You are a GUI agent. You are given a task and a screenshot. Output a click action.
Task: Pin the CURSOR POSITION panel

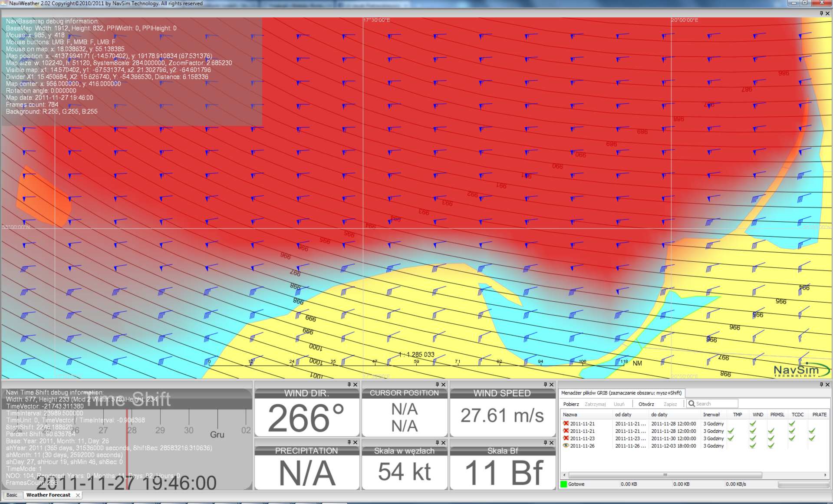(437, 385)
